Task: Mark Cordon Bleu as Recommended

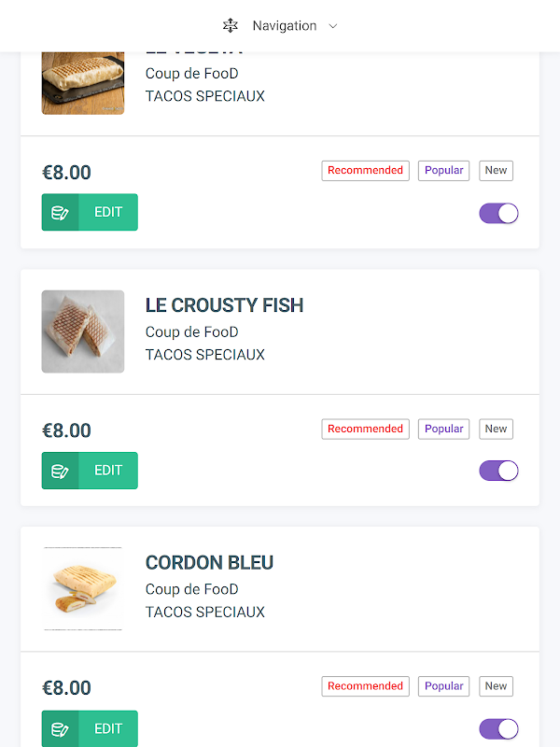Action: tap(365, 686)
